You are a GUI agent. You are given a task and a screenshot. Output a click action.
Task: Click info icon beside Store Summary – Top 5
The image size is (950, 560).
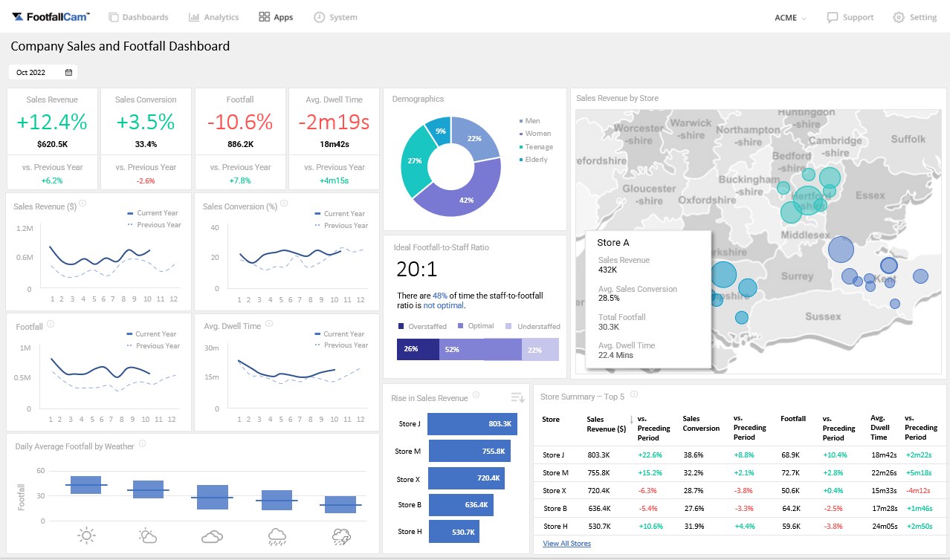[x=633, y=394]
